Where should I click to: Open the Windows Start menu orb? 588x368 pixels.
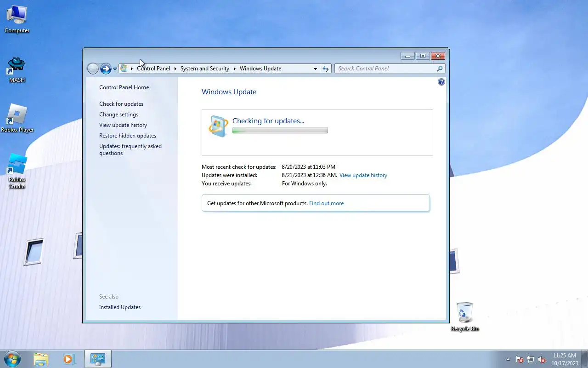click(12, 359)
